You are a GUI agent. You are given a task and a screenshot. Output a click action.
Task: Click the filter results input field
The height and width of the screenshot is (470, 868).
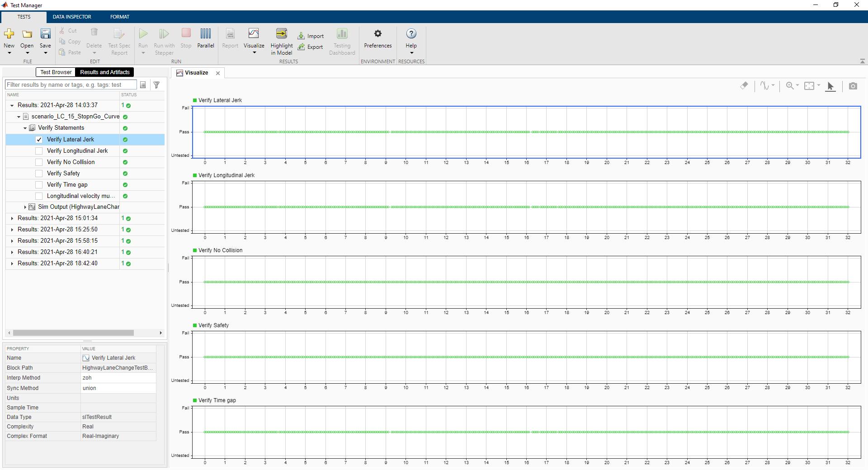(x=71, y=85)
